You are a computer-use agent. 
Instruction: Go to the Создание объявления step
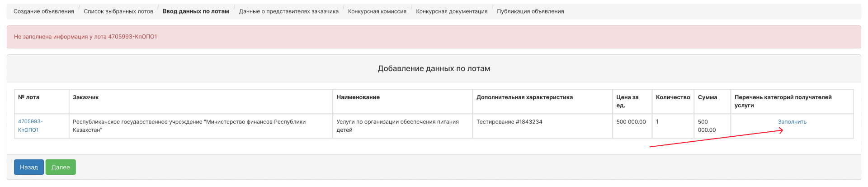[44, 11]
